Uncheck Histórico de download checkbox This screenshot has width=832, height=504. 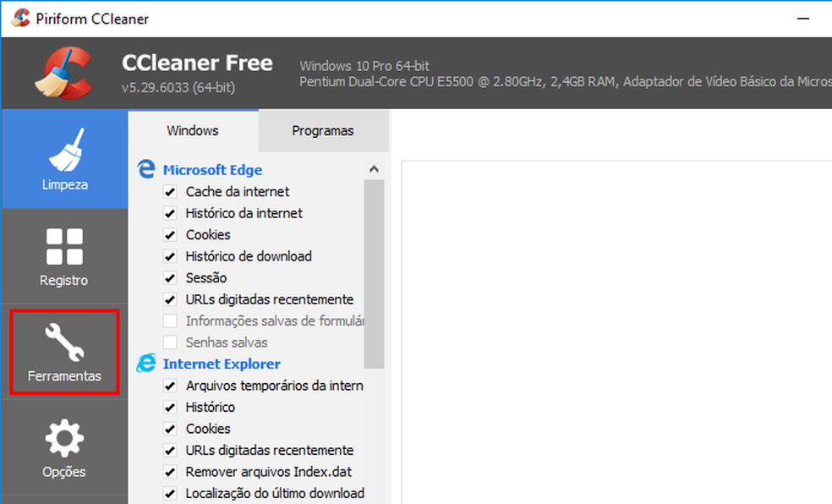(170, 256)
